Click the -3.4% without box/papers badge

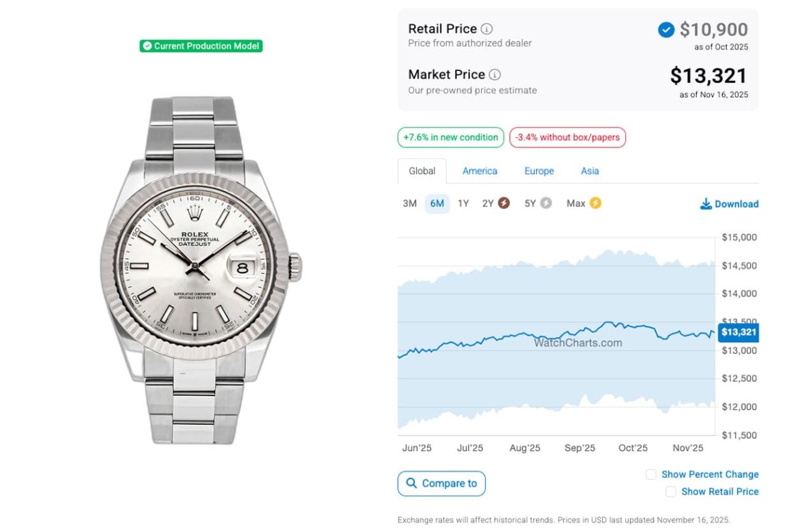click(x=567, y=137)
